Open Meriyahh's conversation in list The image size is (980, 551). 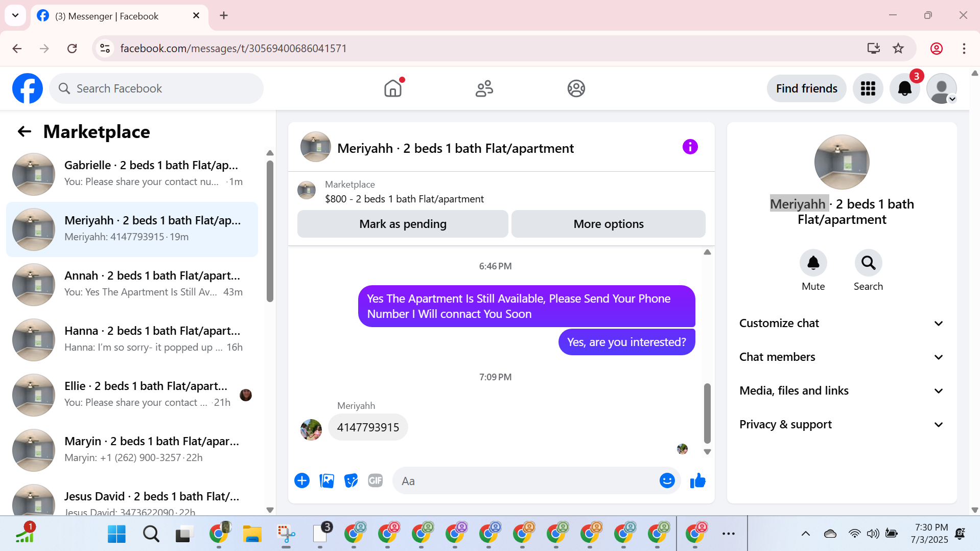[132, 229]
